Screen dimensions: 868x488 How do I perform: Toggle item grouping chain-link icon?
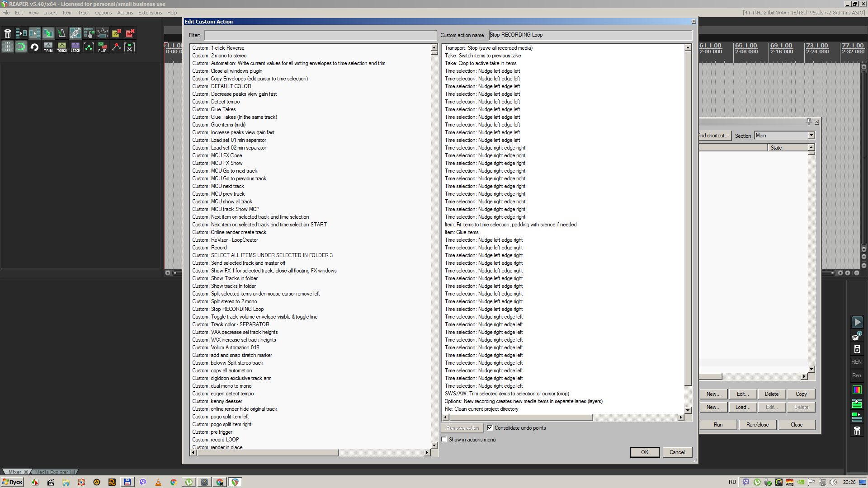pyautogui.click(x=75, y=33)
